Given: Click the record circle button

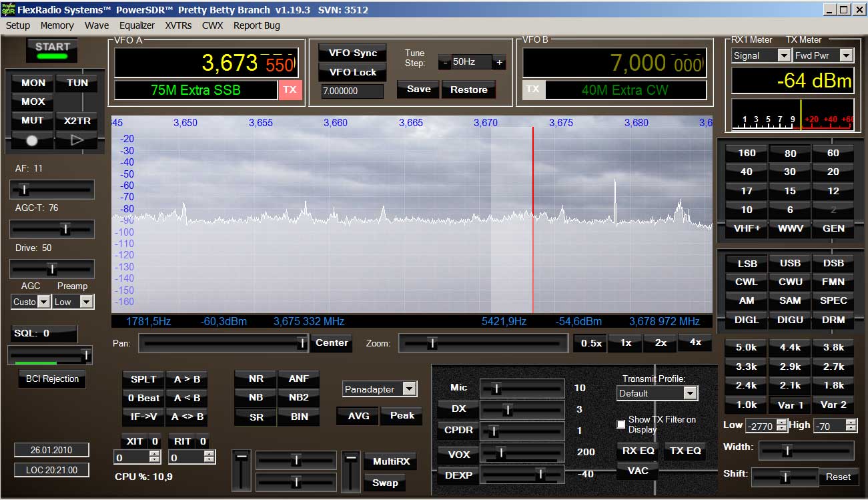Looking at the screenshot, I should tap(32, 140).
